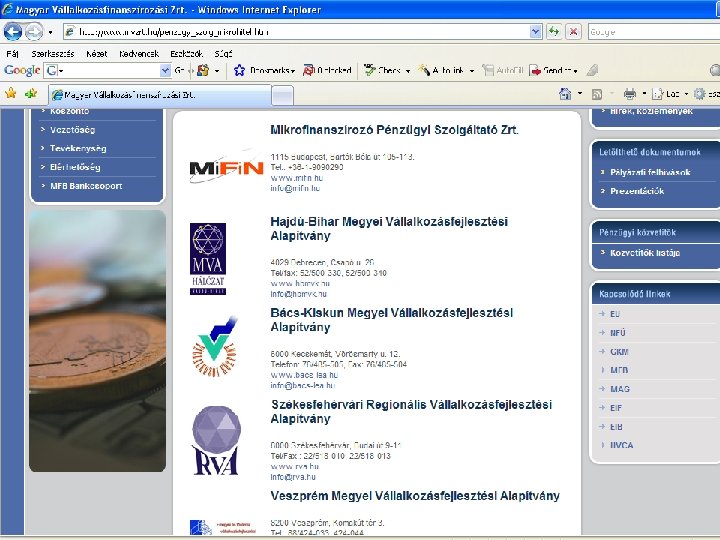Open the EIF related link
This screenshot has width=720, height=540.
click(616, 408)
